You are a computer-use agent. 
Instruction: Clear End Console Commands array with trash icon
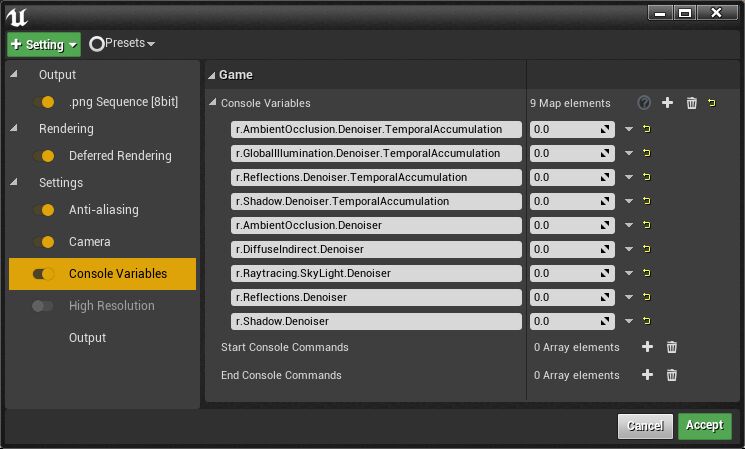671,375
